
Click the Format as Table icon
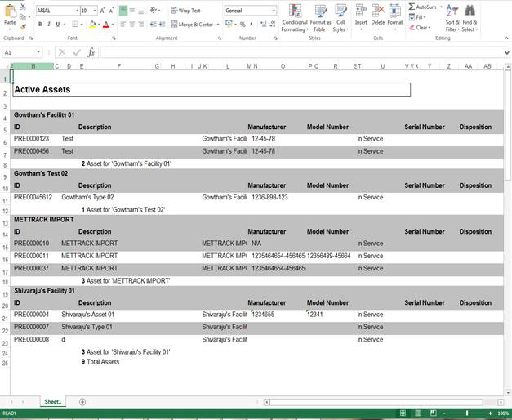tap(321, 11)
